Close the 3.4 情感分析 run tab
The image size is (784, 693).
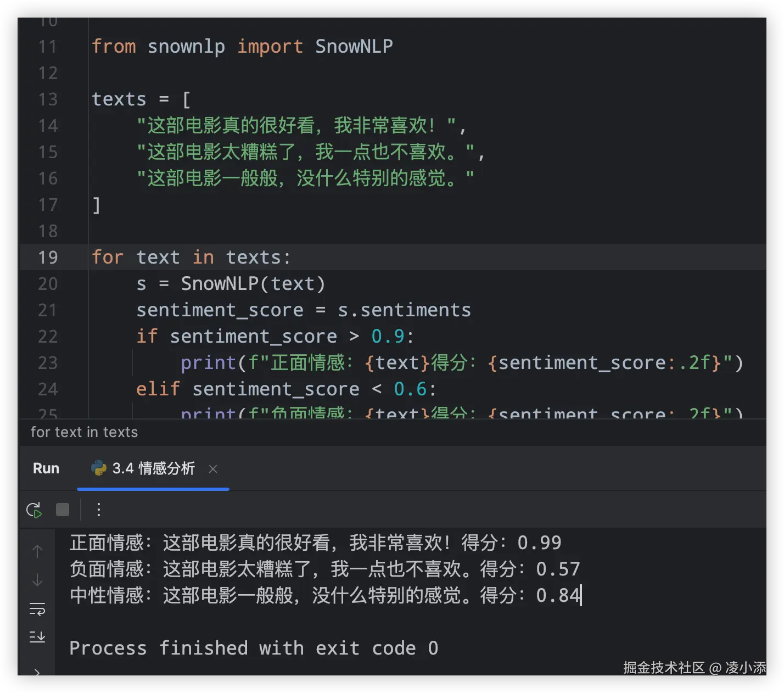[213, 469]
